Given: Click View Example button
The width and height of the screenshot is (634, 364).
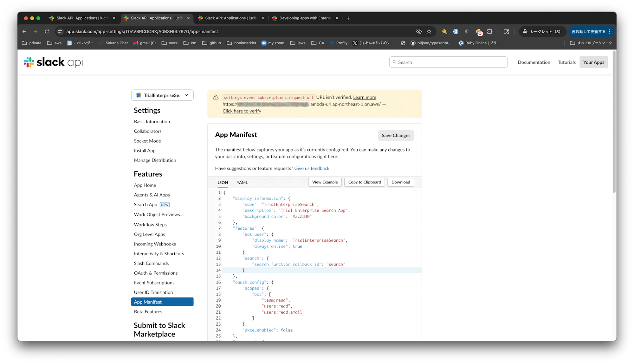Looking at the screenshot, I should pyautogui.click(x=325, y=182).
